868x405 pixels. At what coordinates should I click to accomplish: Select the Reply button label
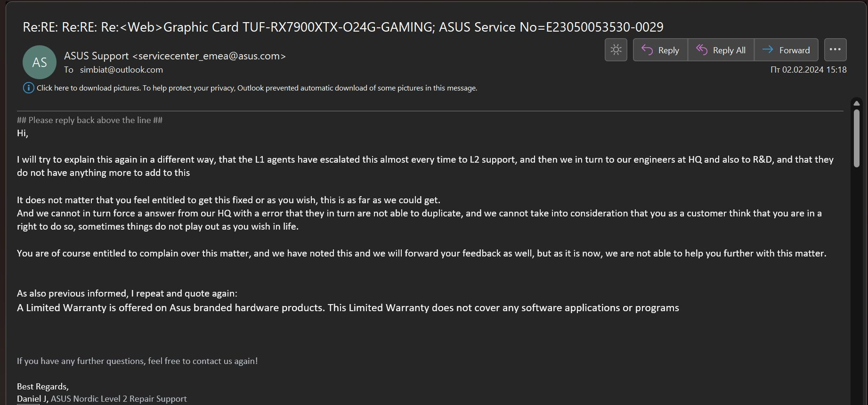click(668, 50)
